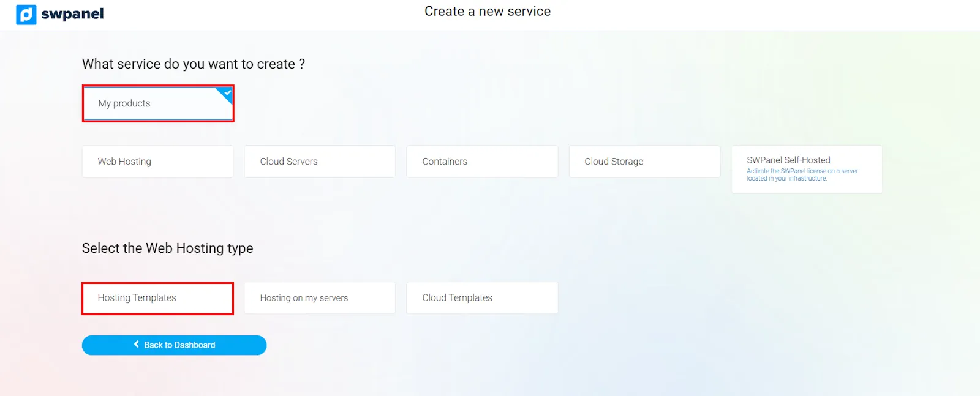Click the blue checkmark on My products
This screenshot has height=396, width=980.
pyautogui.click(x=228, y=92)
